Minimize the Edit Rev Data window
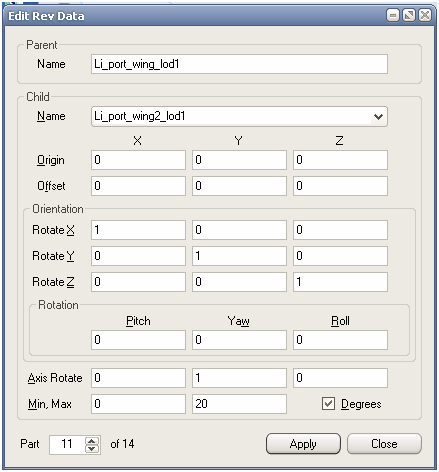 point(393,15)
